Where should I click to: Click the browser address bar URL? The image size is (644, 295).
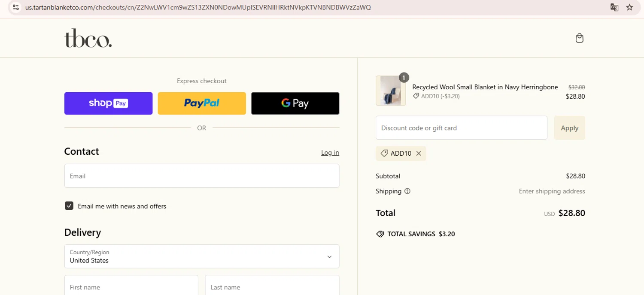(198, 7)
